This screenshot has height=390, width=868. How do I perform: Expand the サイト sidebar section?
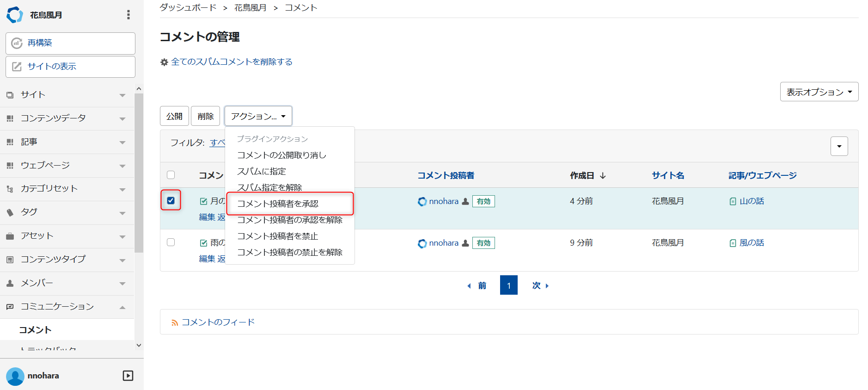point(122,95)
